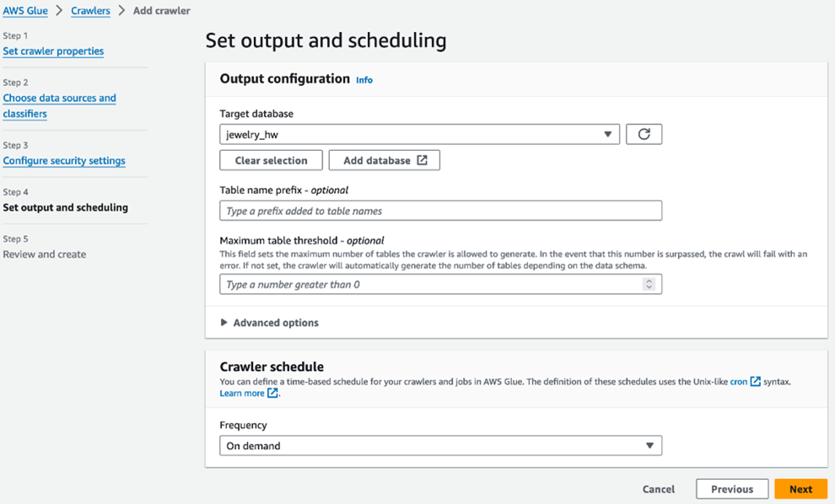The height and width of the screenshot is (504, 835).
Task: Cancel the crawler creation
Action: click(658, 489)
